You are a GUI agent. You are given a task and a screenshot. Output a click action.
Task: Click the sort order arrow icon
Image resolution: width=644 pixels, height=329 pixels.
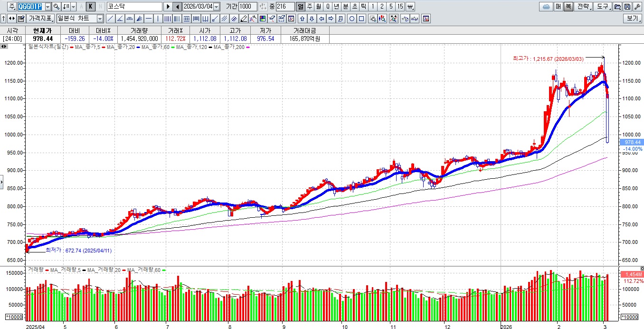(66, 7)
